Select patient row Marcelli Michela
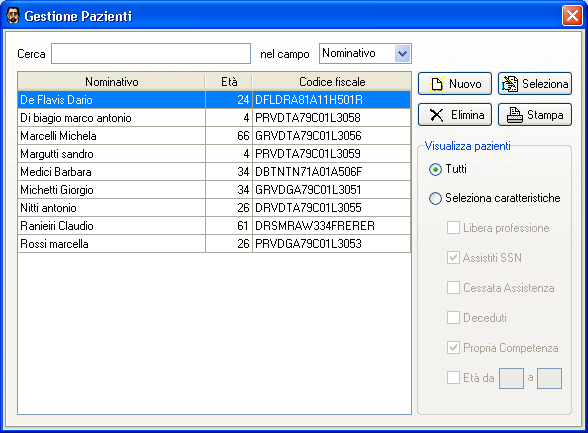Viewport: 588px width, 433px height. coord(214,136)
